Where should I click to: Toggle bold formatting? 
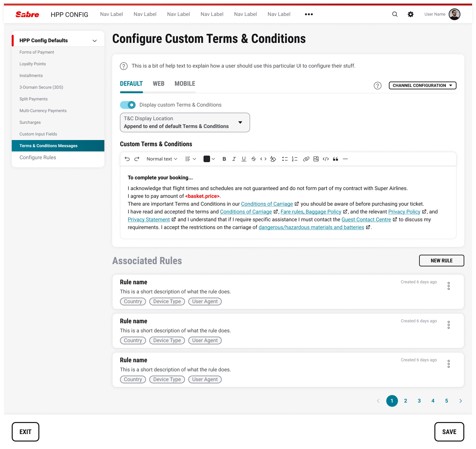[224, 159]
